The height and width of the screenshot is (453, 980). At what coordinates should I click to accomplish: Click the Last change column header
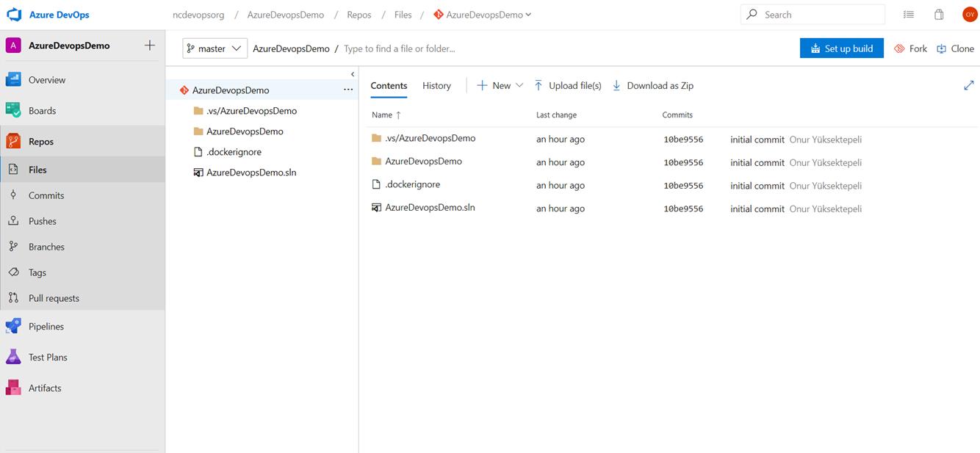(556, 115)
